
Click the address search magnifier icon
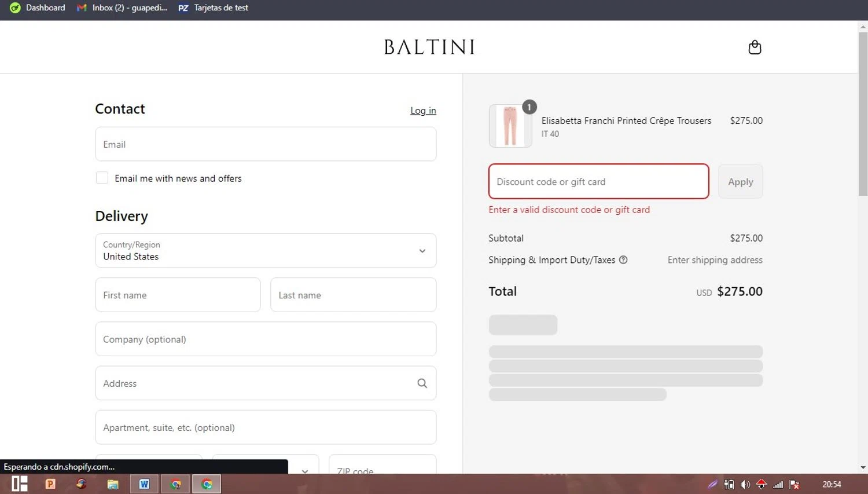(422, 383)
